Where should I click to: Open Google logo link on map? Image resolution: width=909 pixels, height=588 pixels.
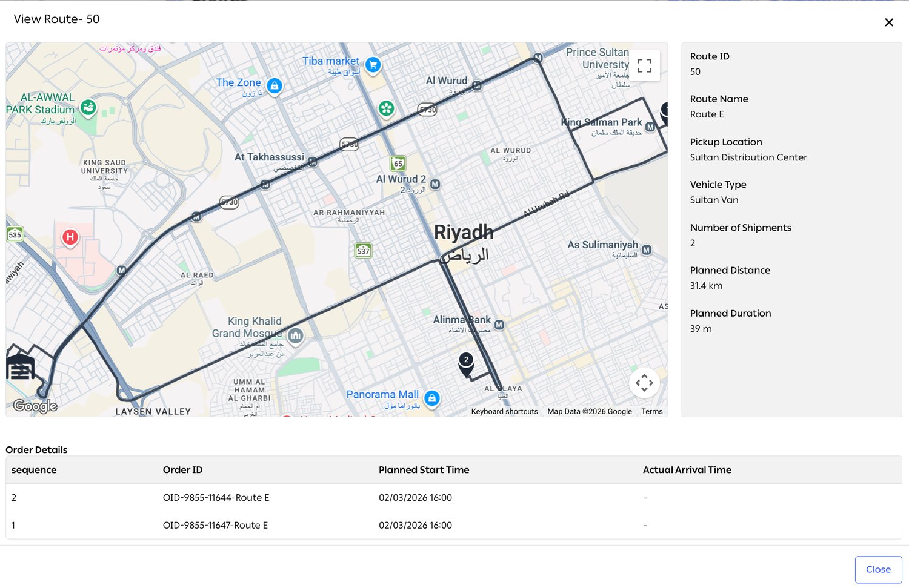(x=35, y=406)
